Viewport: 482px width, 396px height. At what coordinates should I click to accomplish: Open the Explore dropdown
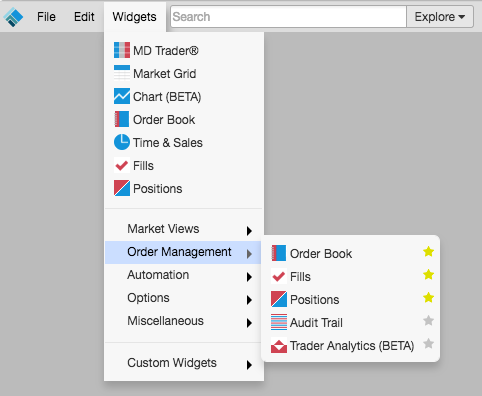440,17
